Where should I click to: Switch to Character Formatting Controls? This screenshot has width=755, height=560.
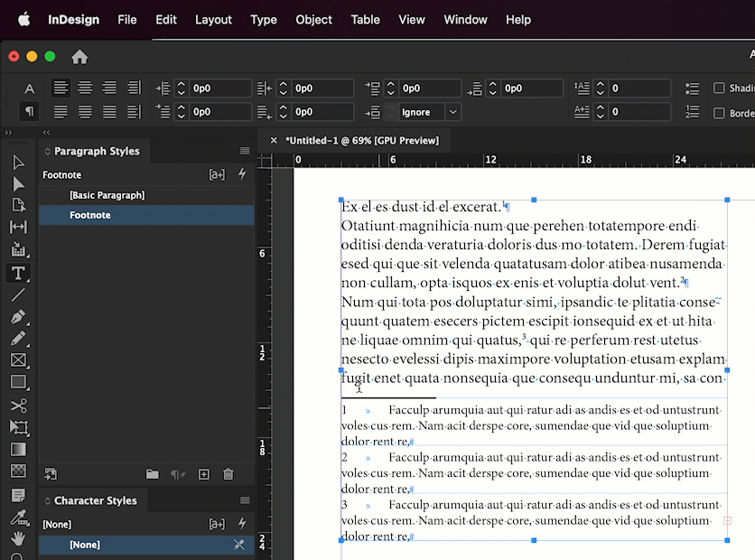(30, 89)
